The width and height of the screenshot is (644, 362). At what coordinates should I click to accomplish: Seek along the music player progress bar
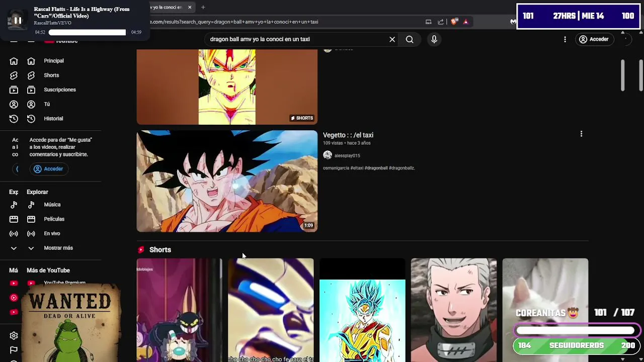click(x=87, y=32)
